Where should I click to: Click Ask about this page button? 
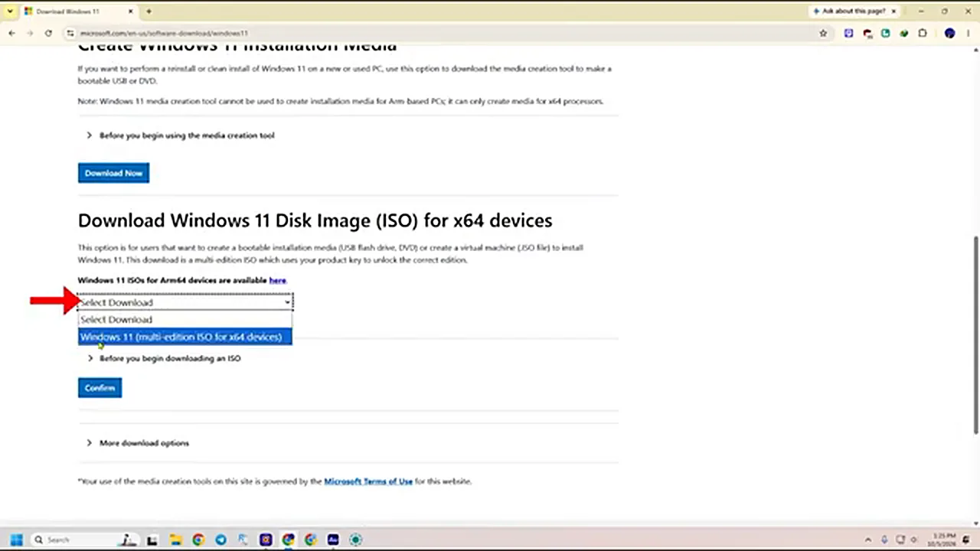848,11
